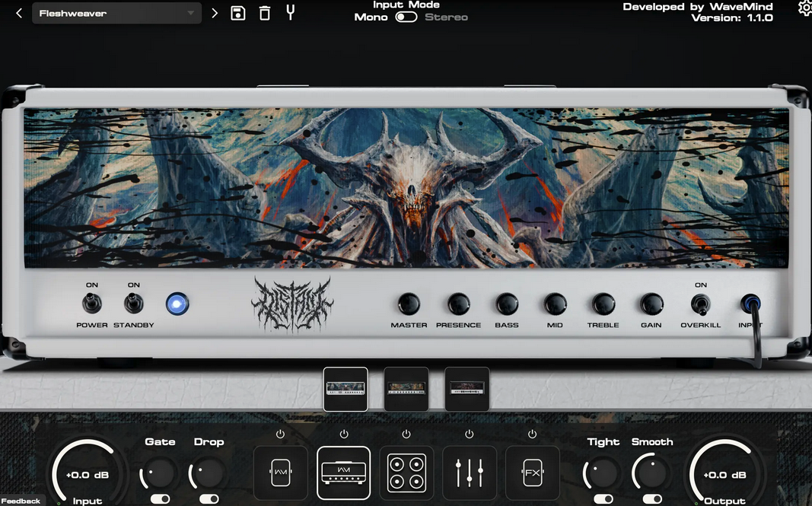Select the amp head section icon

coord(343,473)
